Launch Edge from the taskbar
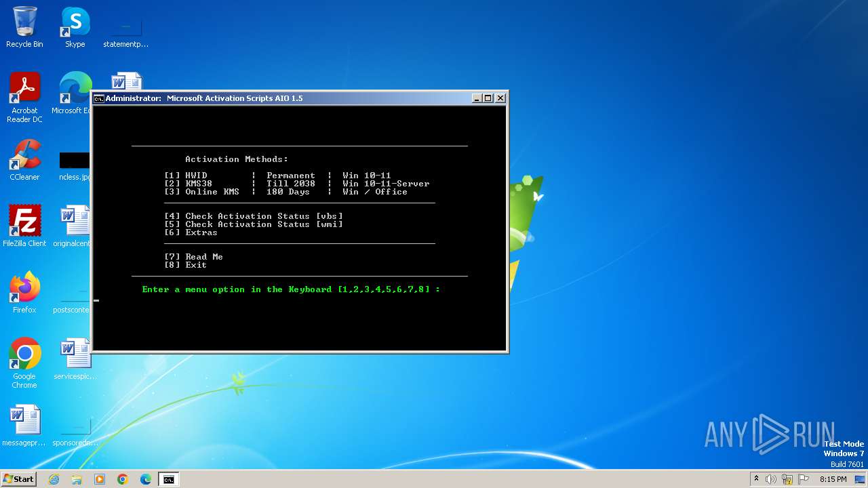The height and width of the screenshot is (488, 868). (x=146, y=479)
